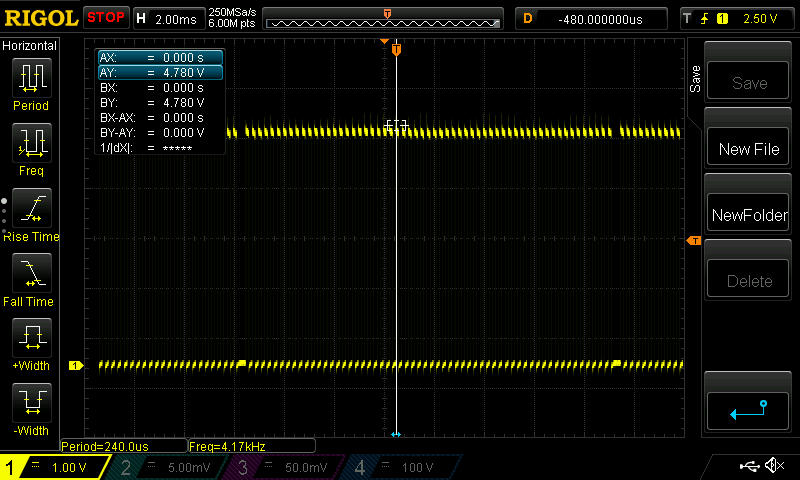The image size is (800, 480).
Task: Open the Save side menu tab
Action: [x=695, y=80]
